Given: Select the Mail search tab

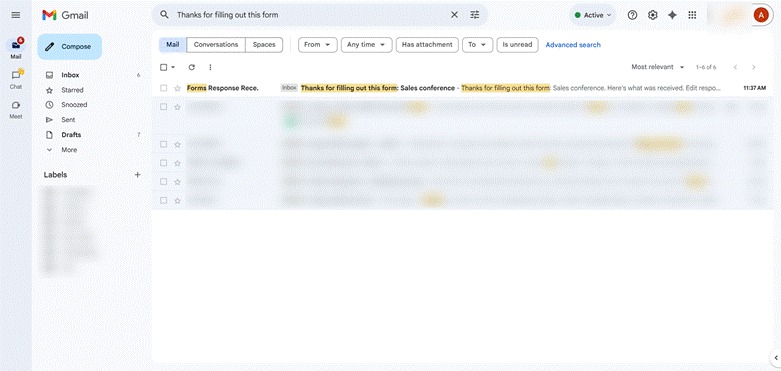Looking at the screenshot, I should [x=173, y=45].
